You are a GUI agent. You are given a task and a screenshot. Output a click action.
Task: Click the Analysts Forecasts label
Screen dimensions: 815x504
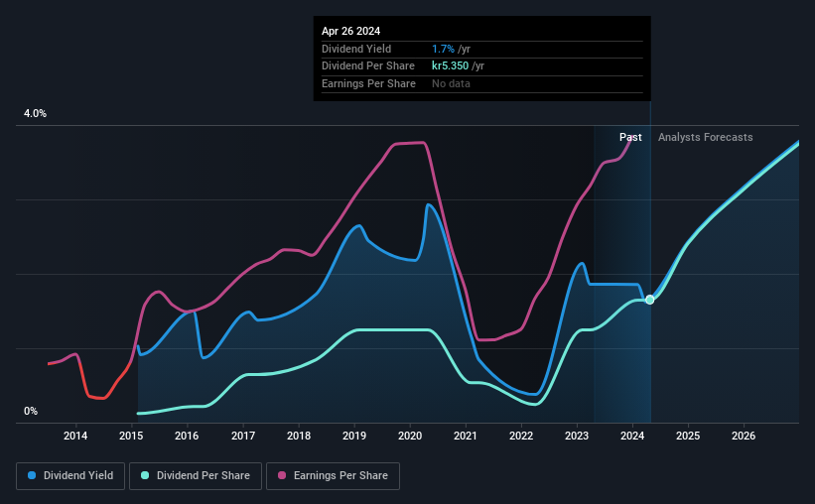pyautogui.click(x=706, y=137)
